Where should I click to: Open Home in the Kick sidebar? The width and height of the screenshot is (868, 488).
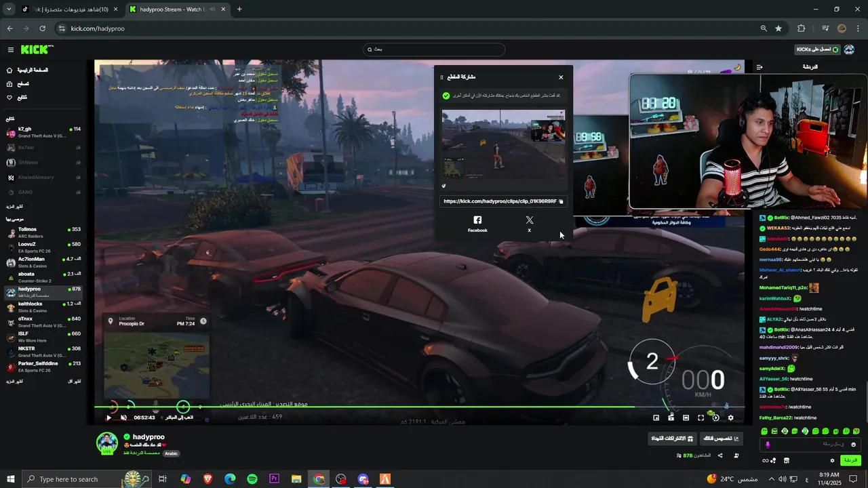(27, 70)
